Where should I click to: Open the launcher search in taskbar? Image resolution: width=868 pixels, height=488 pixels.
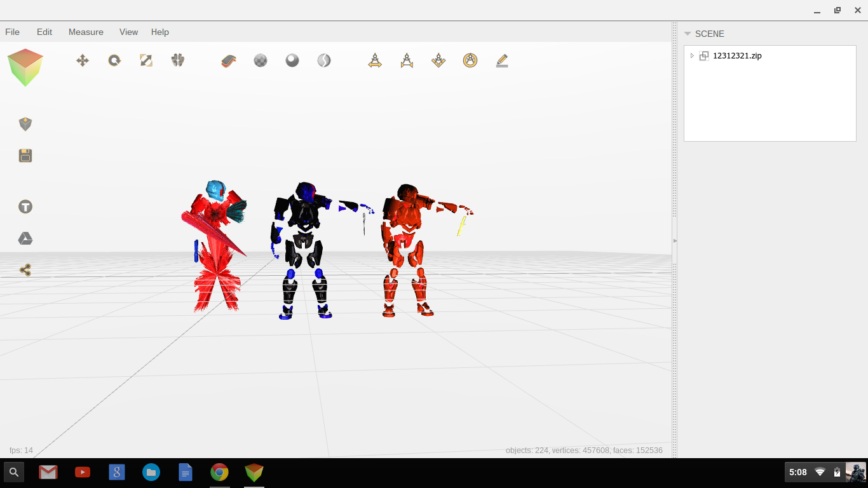(x=14, y=472)
